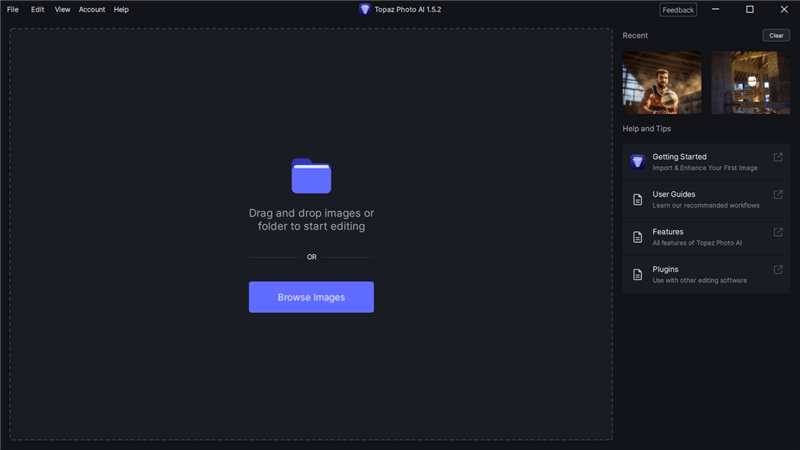Open the File menu

point(13,10)
